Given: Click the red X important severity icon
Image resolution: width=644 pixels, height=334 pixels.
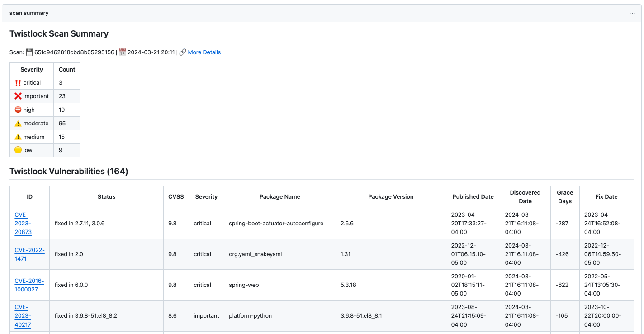Looking at the screenshot, I should pos(18,96).
